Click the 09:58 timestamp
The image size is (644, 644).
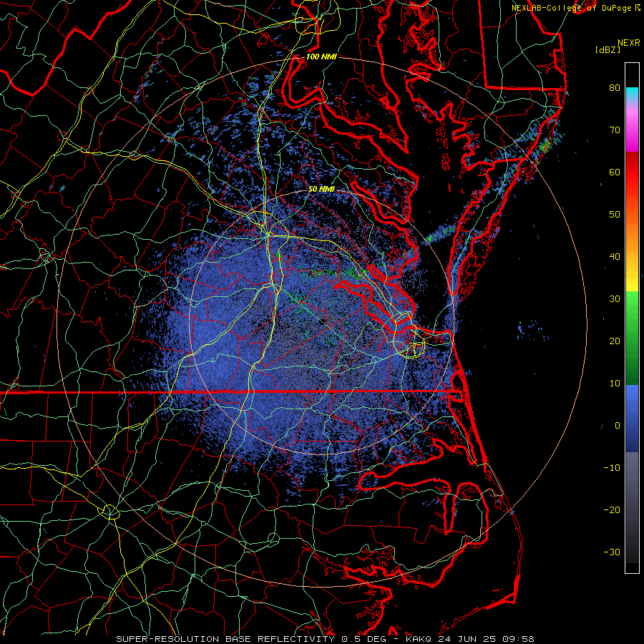[517, 639]
